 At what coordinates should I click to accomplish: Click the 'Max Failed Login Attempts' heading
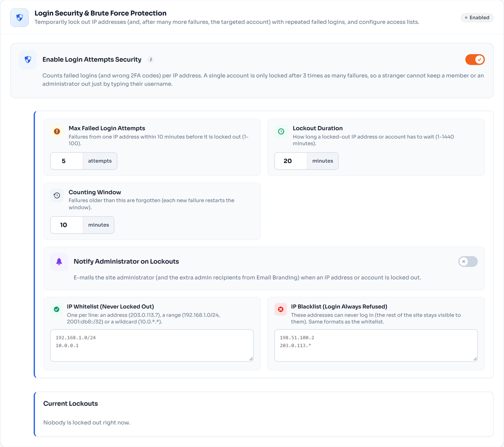(107, 128)
